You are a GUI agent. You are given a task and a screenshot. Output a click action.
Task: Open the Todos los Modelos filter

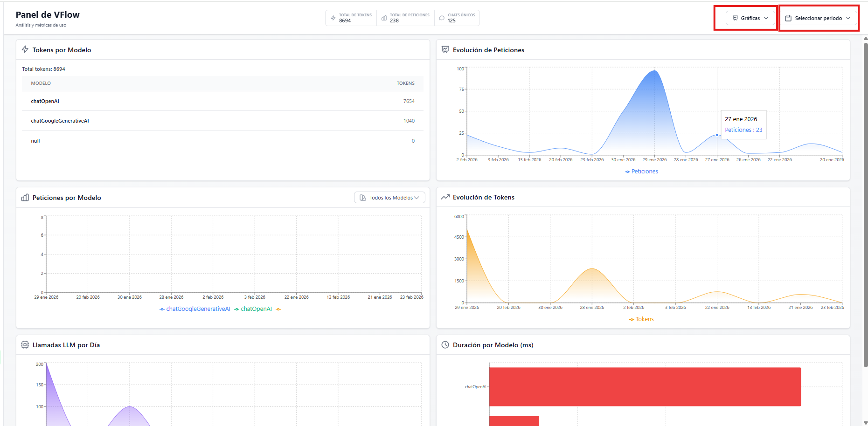point(389,198)
